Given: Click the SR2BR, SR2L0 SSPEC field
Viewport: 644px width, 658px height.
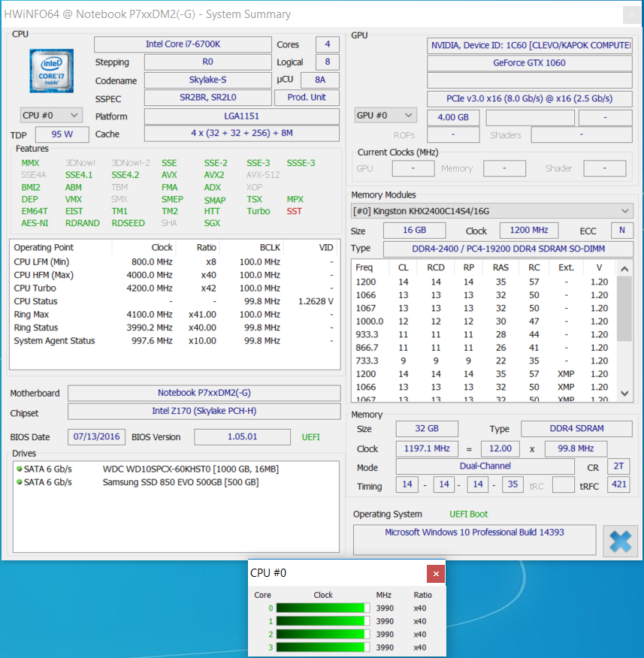Looking at the screenshot, I should tap(208, 98).
